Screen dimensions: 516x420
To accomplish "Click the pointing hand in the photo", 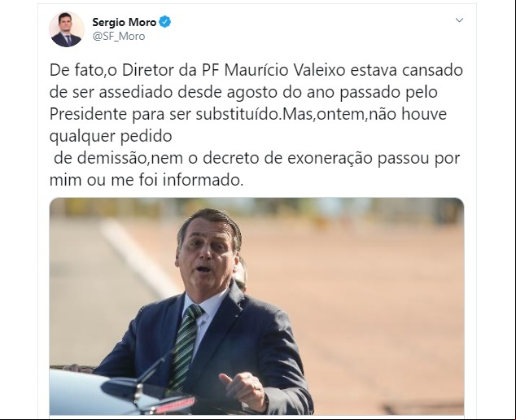I will (x=243, y=390).
